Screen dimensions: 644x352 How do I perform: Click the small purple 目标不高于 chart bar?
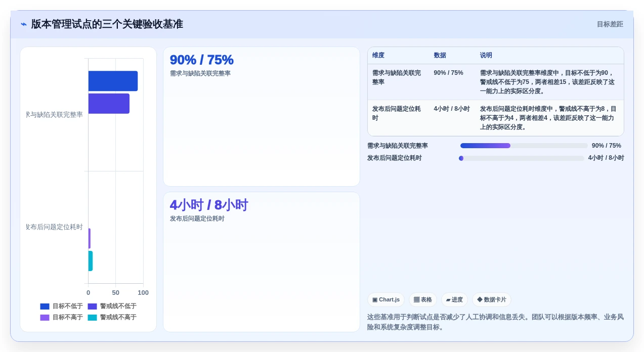90,238
